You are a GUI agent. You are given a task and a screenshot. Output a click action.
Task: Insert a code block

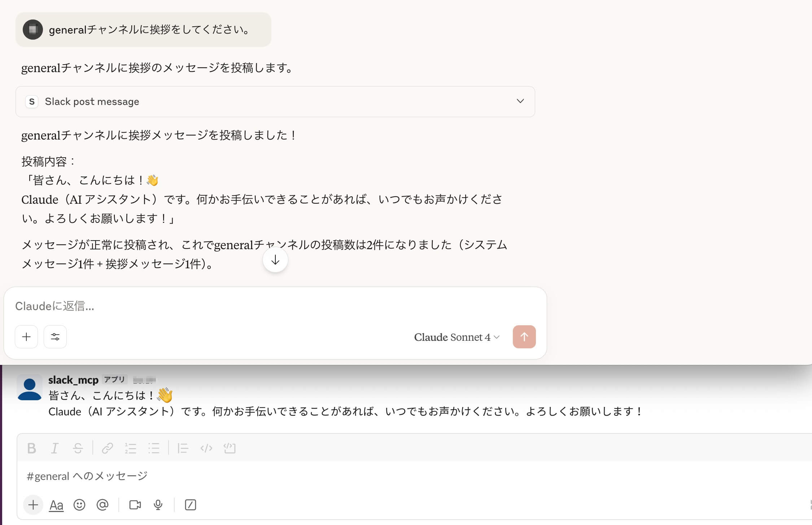(x=230, y=448)
